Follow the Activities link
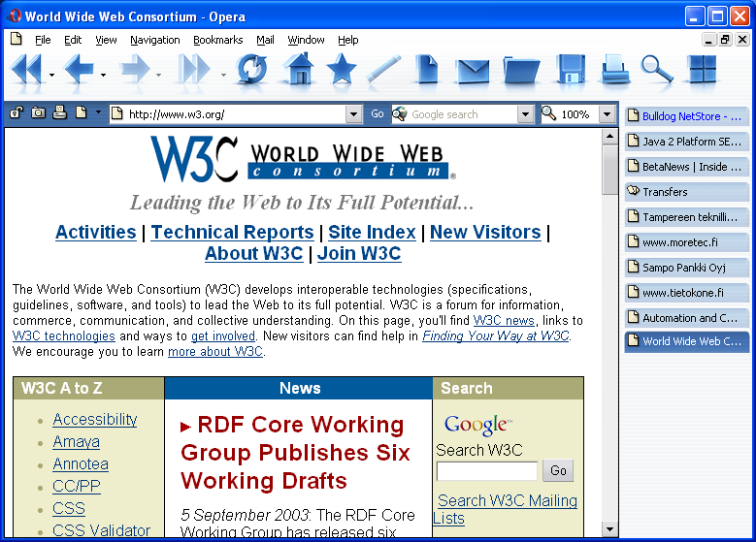 tap(96, 232)
